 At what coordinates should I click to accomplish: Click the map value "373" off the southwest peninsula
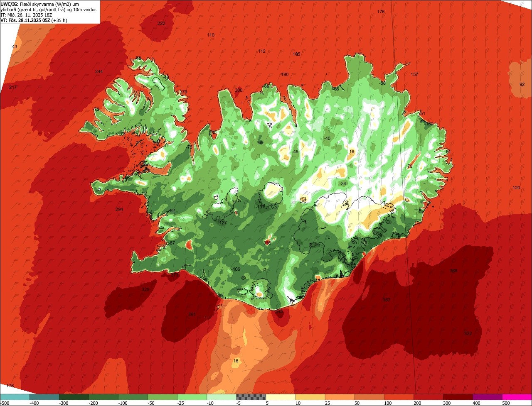pos(175,275)
